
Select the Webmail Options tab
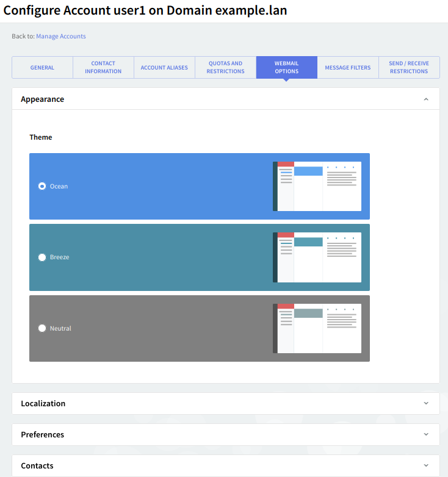pyautogui.click(x=286, y=68)
